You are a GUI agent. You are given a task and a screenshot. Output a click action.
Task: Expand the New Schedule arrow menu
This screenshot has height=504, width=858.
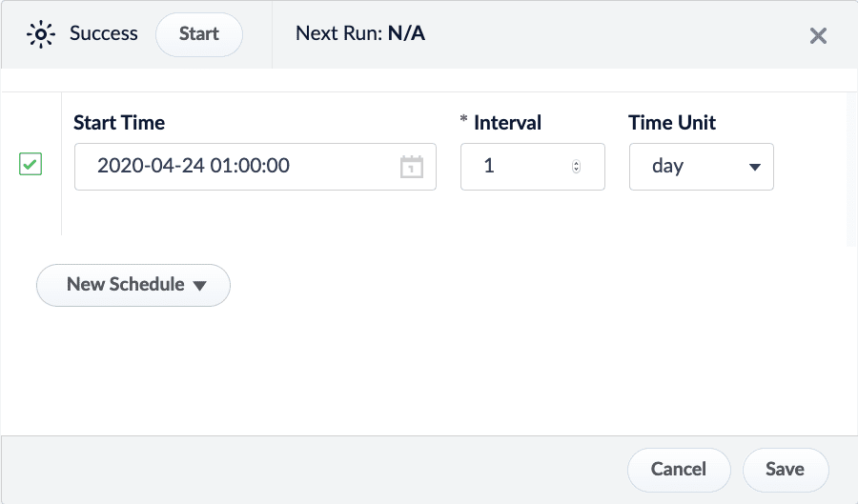tap(200, 285)
